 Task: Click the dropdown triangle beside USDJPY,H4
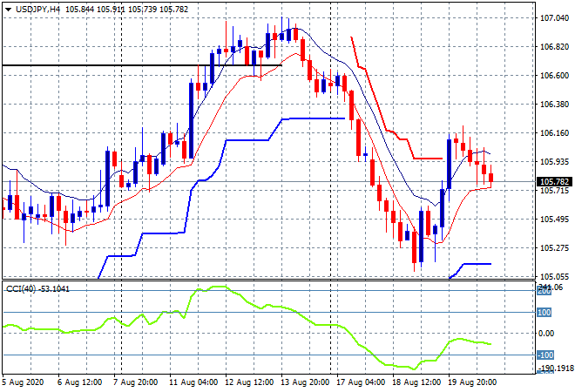coord(8,10)
